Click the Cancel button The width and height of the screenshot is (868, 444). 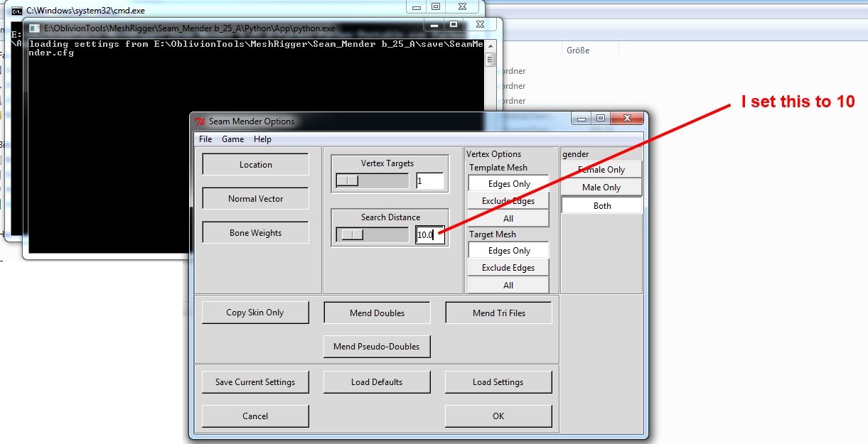pos(255,416)
